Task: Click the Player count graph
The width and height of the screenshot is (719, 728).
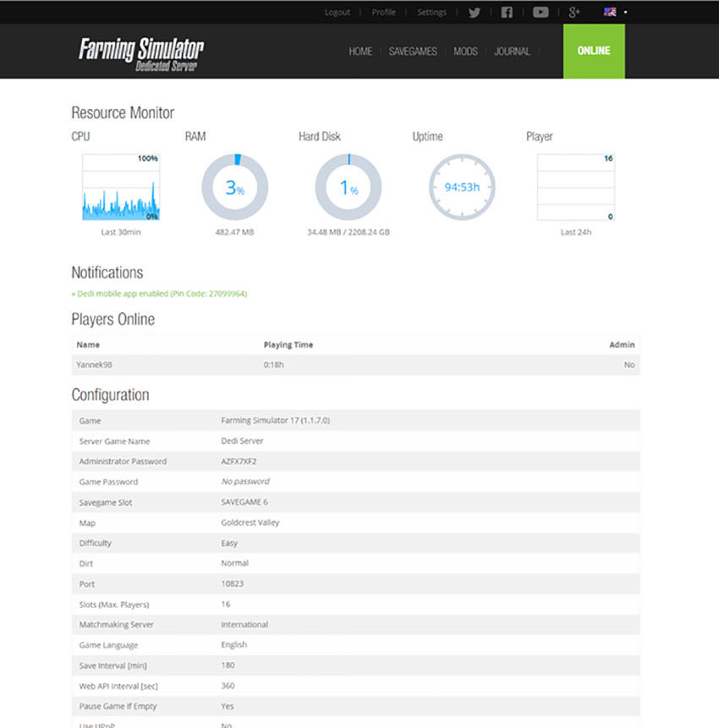Action: 576,187
